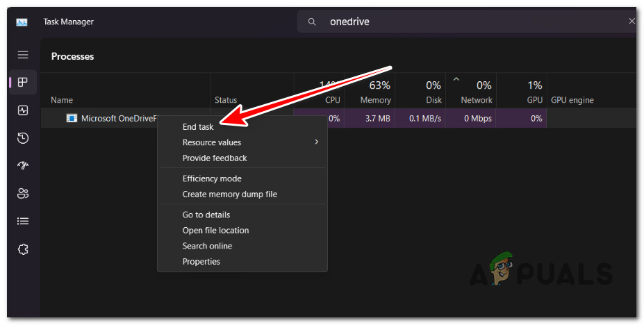Open the Details list sidebar icon

point(23,221)
